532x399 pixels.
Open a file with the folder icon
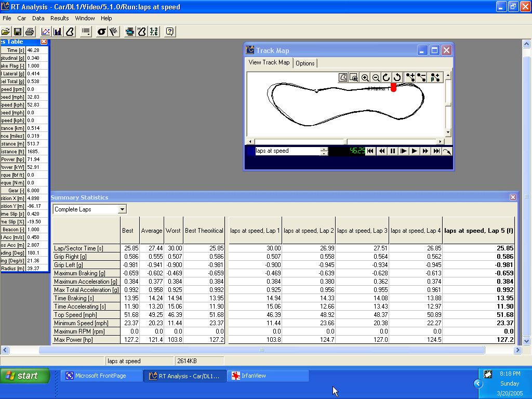[6, 32]
